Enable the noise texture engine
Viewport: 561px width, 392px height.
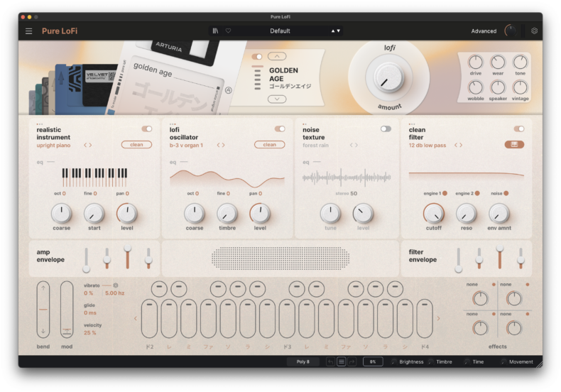point(386,129)
